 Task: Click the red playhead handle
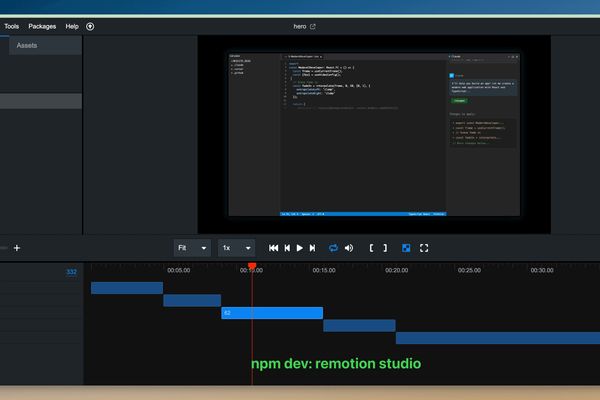coord(252,266)
